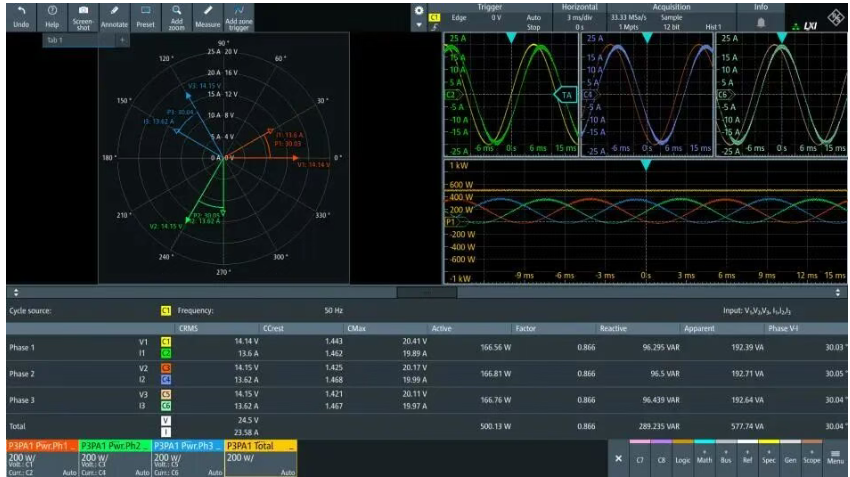Click the left panel collapse arrows

(16, 292)
